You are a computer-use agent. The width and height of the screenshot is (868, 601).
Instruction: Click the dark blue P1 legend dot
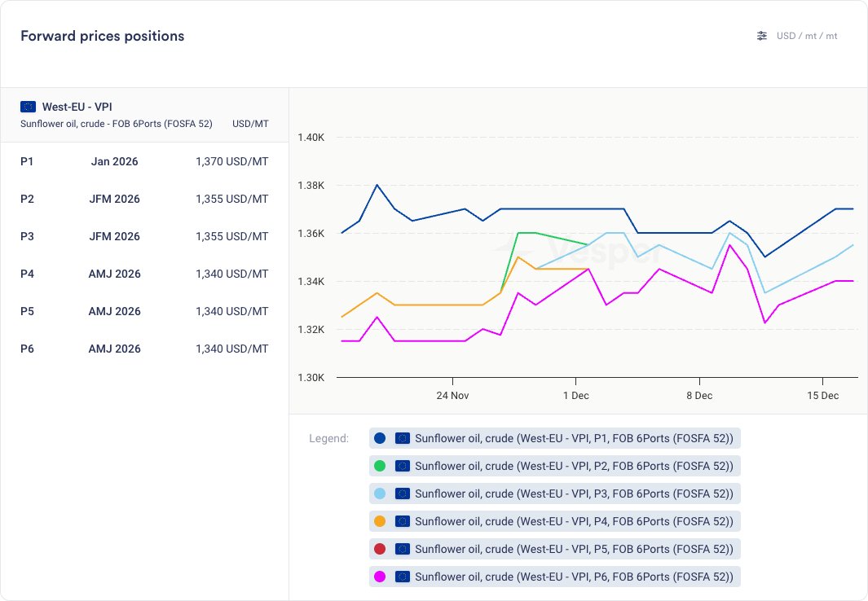click(x=379, y=438)
